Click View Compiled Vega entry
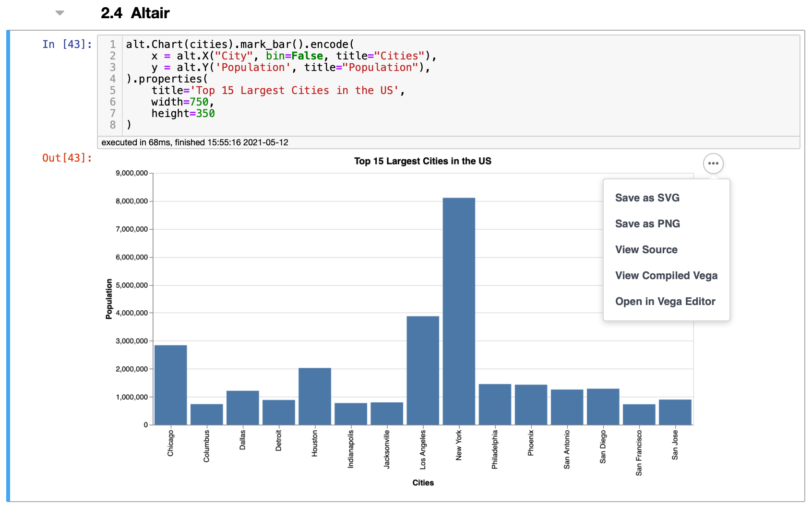Screen dimensions: 812x517 point(666,276)
